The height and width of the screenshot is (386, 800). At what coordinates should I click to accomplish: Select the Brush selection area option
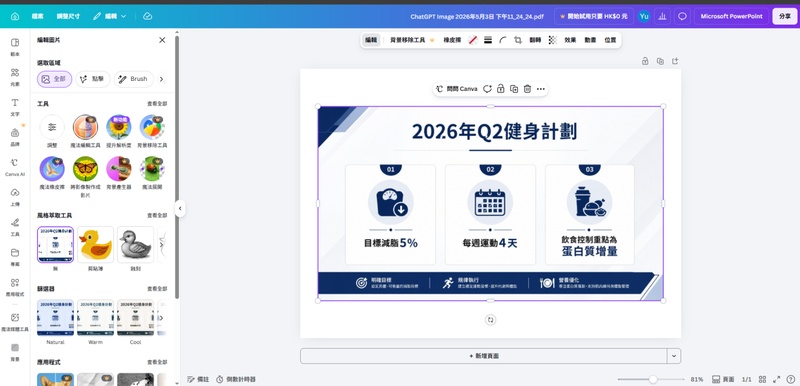[x=134, y=79]
